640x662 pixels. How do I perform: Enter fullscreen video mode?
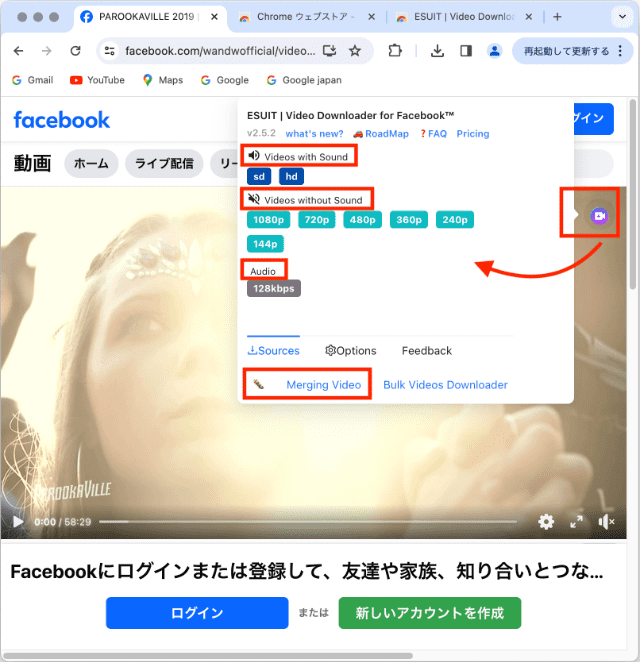(x=576, y=522)
